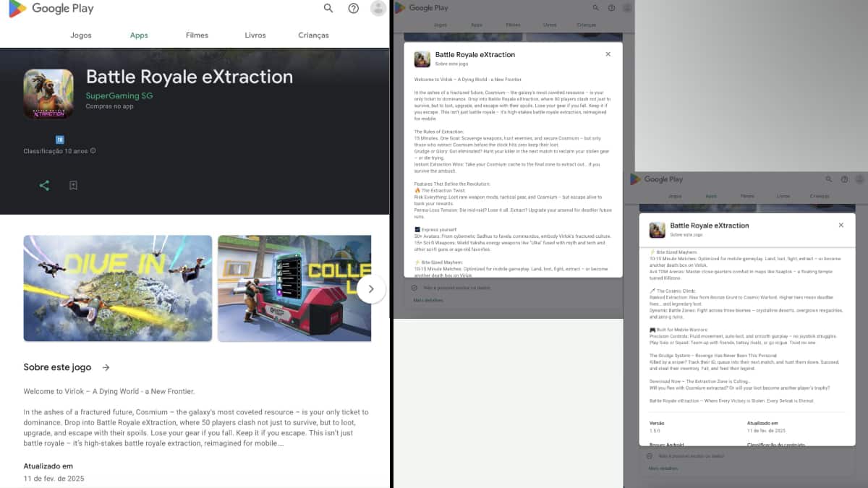Open the DIVE IN skydiving screenshot
The height and width of the screenshot is (488, 868).
[118, 288]
